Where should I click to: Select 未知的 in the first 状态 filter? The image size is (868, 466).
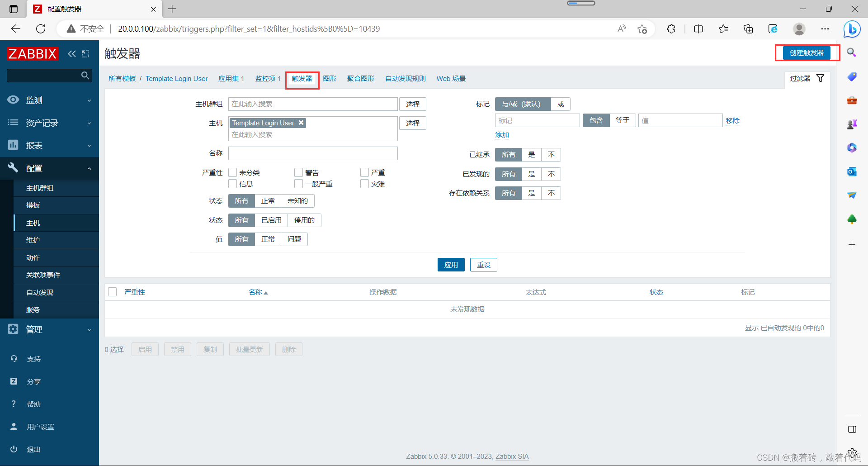click(297, 201)
